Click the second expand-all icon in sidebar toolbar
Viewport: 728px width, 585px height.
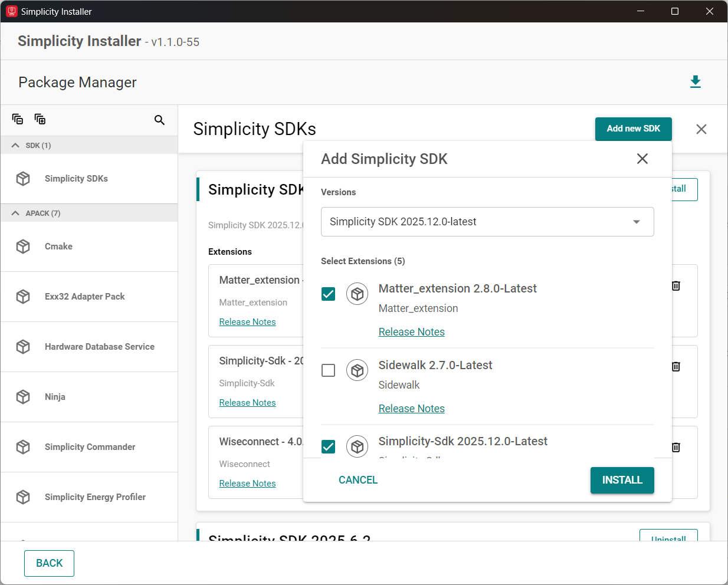[x=40, y=119]
